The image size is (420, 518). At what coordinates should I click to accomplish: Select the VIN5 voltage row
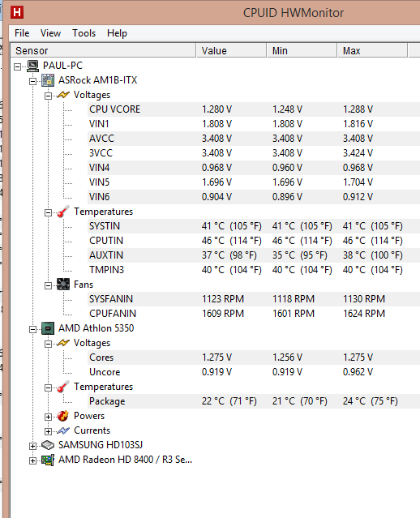(x=254, y=182)
